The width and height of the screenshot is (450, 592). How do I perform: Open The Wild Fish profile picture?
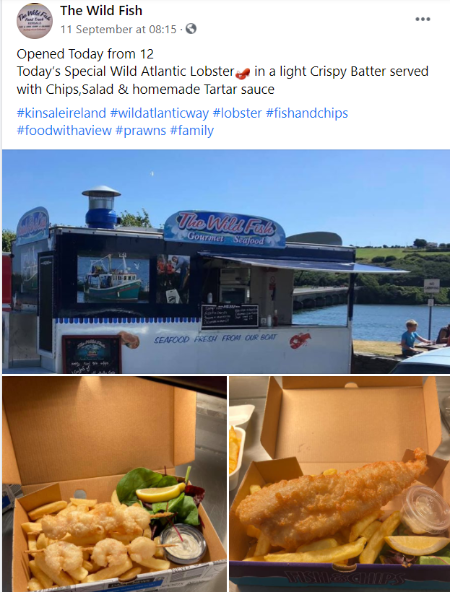click(x=35, y=20)
